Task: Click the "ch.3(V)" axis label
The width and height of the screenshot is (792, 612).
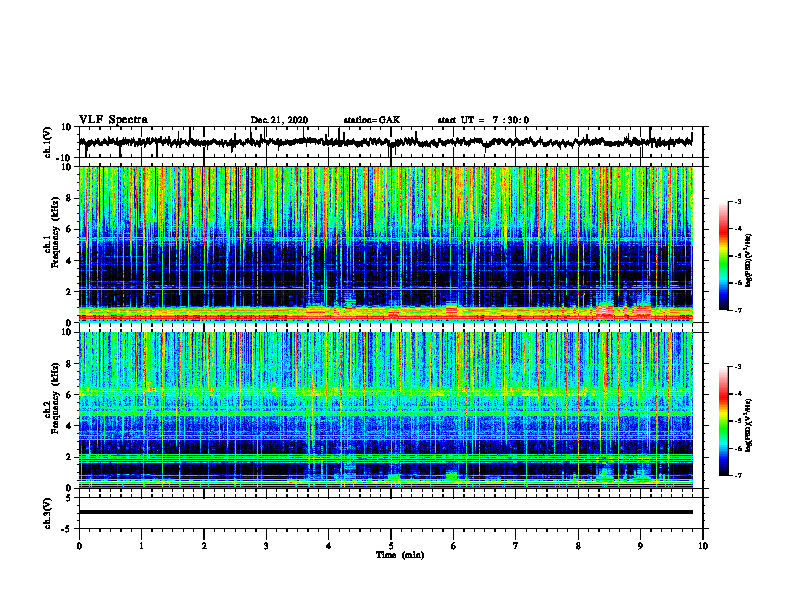Action: 47,513
